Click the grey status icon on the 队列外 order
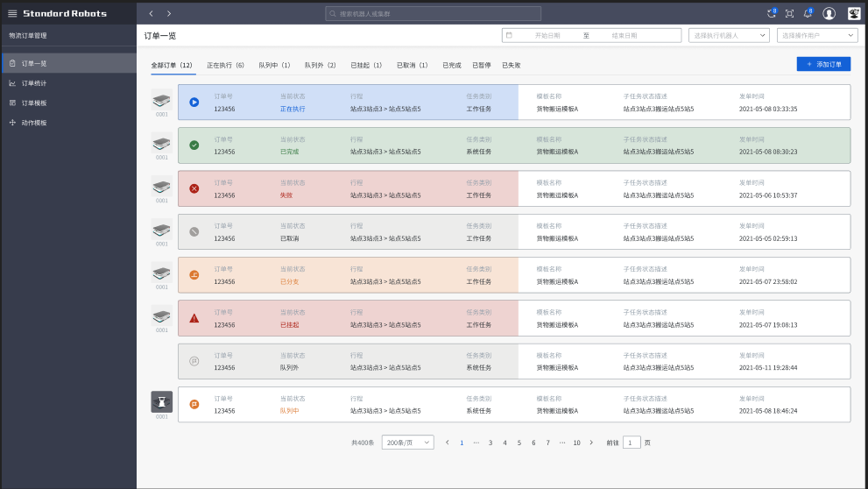868x489 pixels. tap(194, 361)
